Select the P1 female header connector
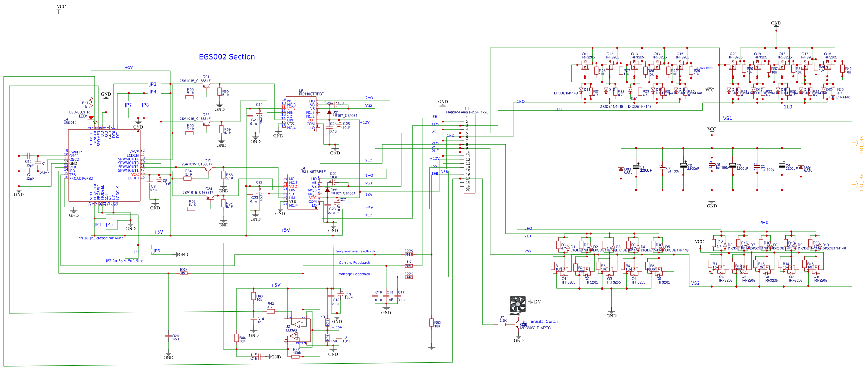 tap(469, 154)
